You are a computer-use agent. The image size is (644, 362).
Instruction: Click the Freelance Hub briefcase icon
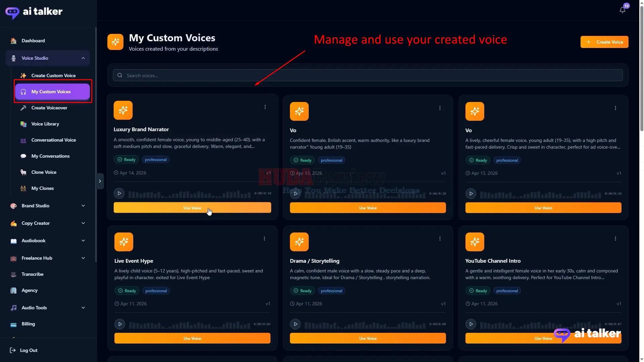tap(13, 258)
